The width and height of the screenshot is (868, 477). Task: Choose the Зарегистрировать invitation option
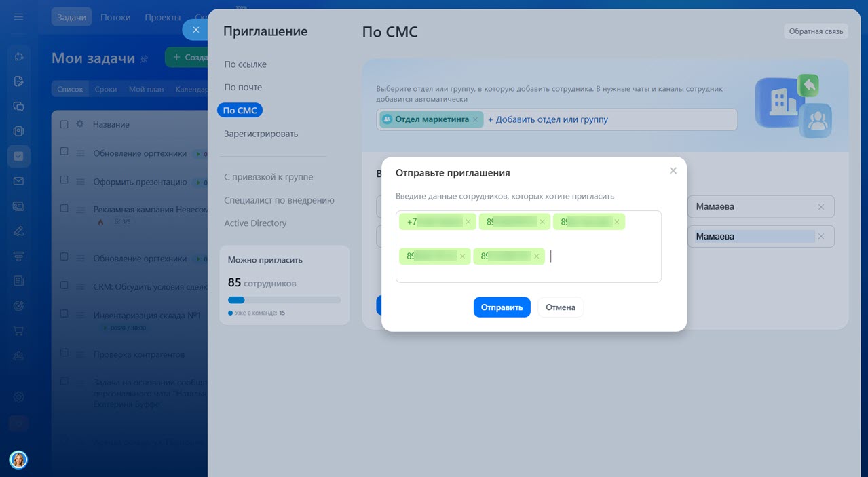pos(261,134)
